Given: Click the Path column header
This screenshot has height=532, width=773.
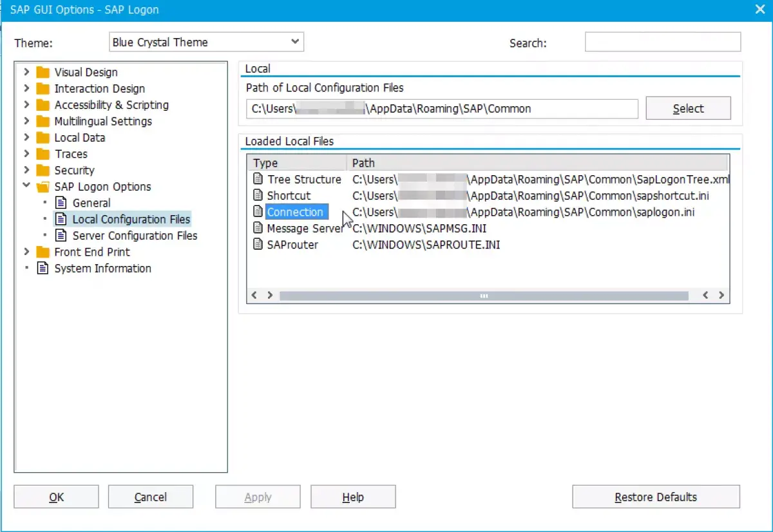Looking at the screenshot, I should click(537, 163).
